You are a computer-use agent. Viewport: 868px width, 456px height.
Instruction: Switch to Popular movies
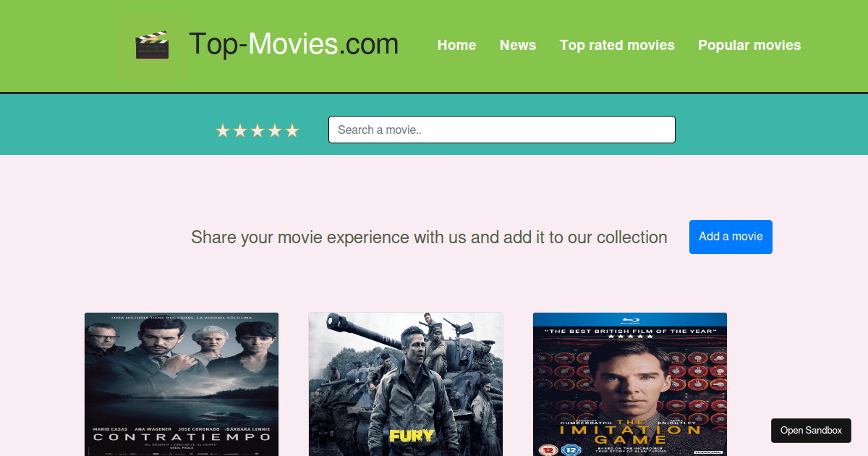[x=749, y=45]
